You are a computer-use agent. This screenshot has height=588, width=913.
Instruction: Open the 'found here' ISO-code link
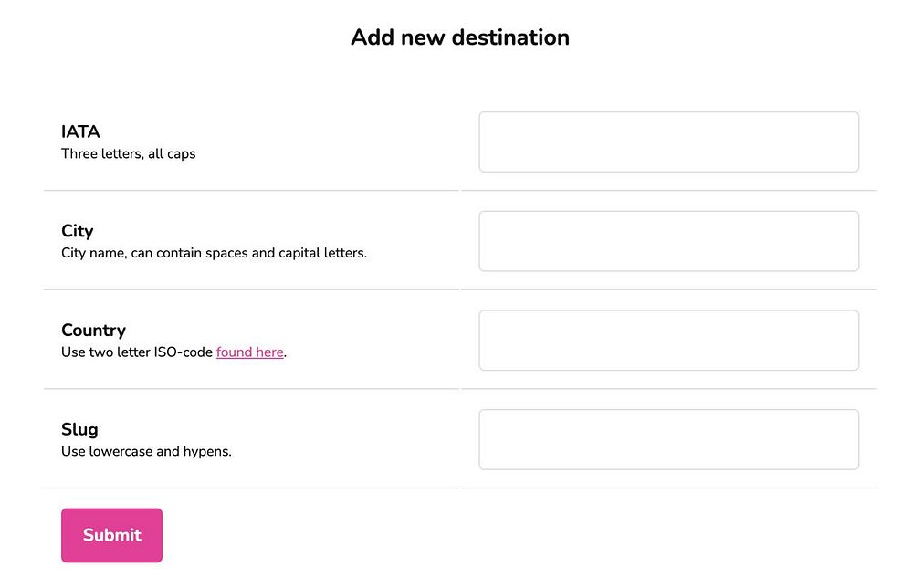249,352
